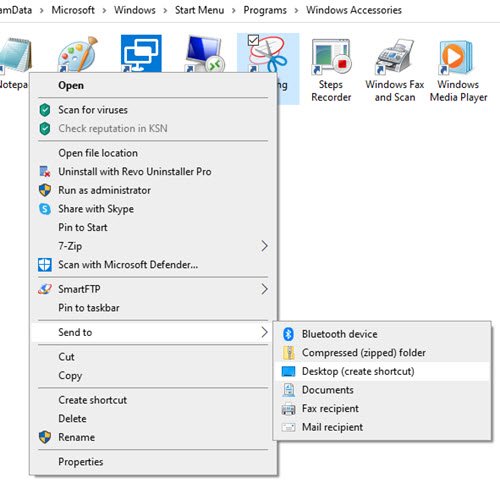Send to Documents
Image resolution: width=500 pixels, height=489 pixels.
(382, 390)
